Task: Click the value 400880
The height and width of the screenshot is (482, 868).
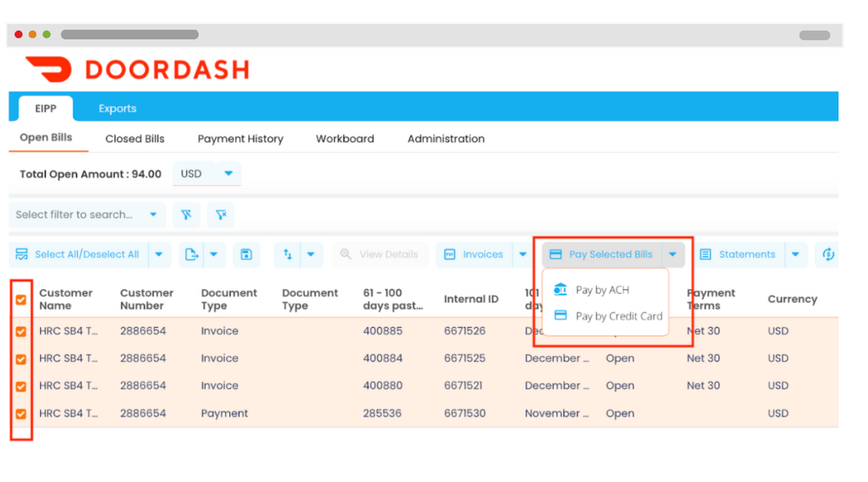Action: point(383,386)
